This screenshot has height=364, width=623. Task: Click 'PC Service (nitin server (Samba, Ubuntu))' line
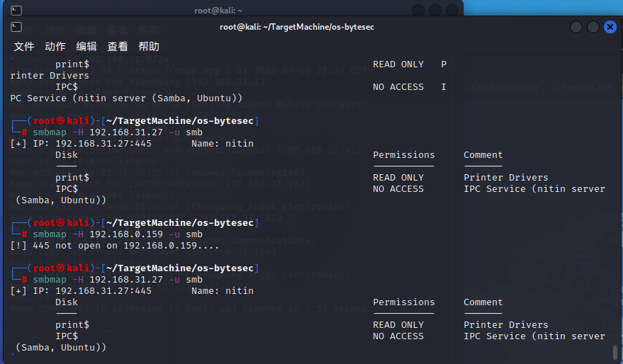click(126, 98)
